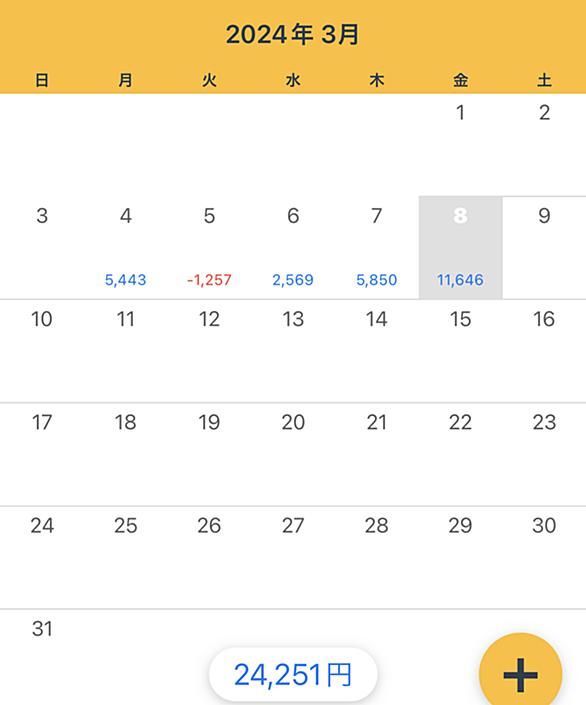The image size is (586, 705).
Task: Open the -1,257 entry on March 5
Action: [209, 280]
